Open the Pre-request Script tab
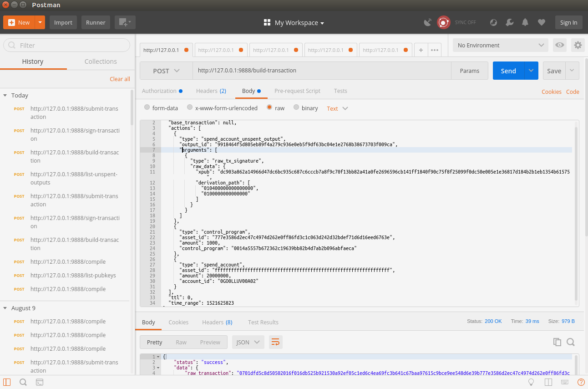Image resolution: width=588 pixels, height=389 pixels. [x=297, y=91]
